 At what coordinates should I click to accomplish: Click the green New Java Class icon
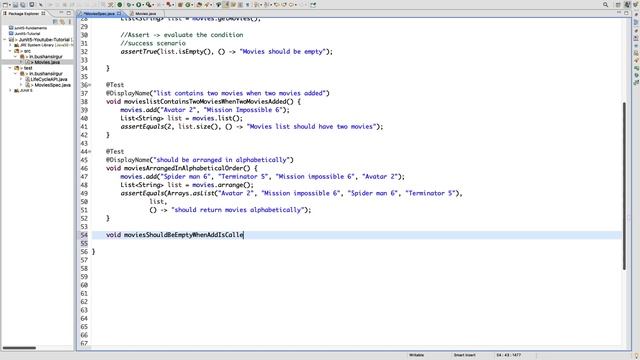click(188, 5)
